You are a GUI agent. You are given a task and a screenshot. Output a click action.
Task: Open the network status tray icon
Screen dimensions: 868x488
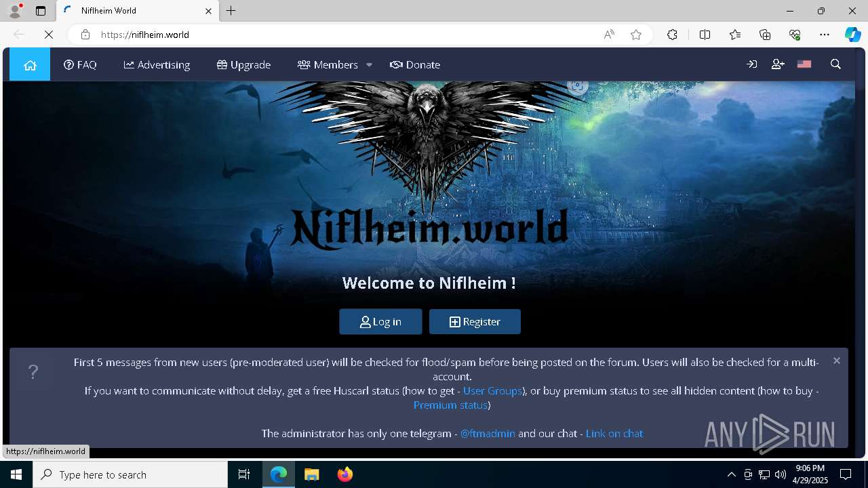tap(764, 474)
